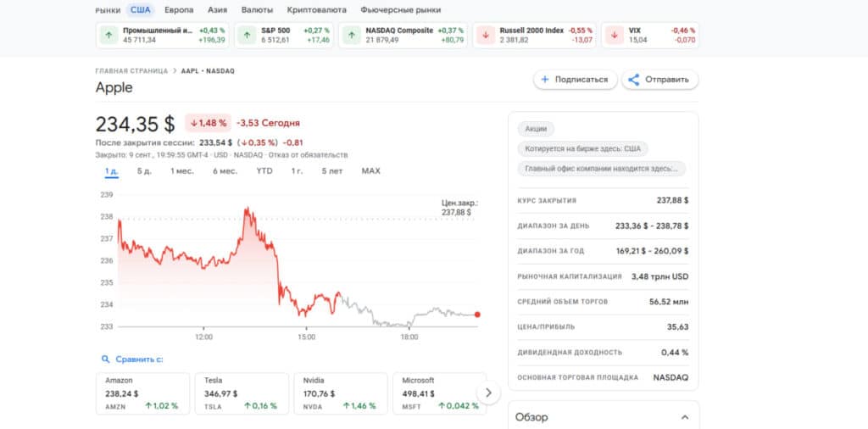
Task: Open the S&P 500 index card
Action: [x=284, y=36]
